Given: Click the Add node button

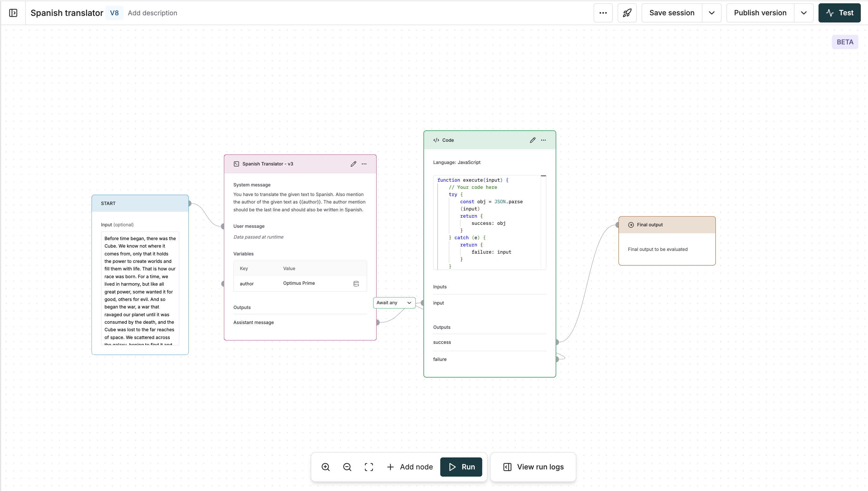Looking at the screenshot, I should pyautogui.click(x=409, y=467).
